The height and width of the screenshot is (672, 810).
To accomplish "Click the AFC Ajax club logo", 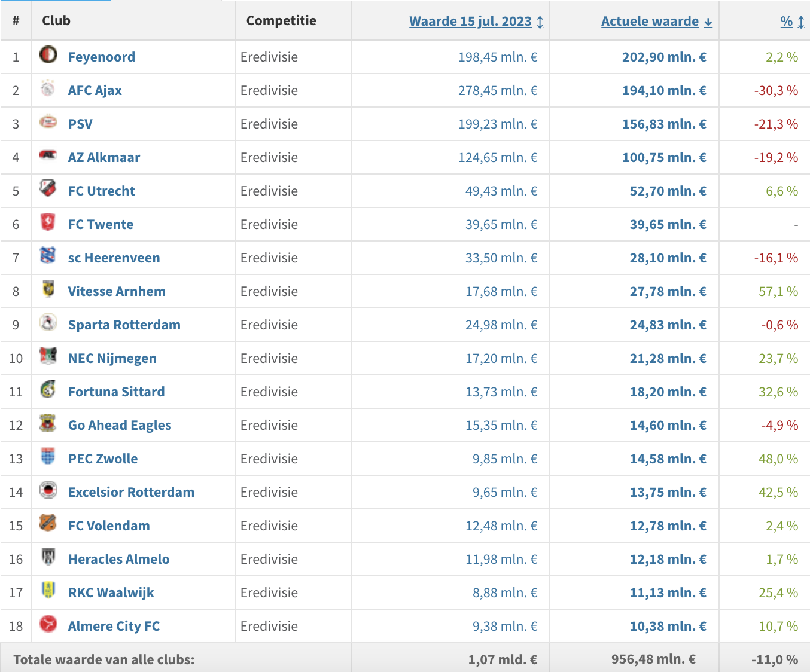I will click(48, 89).
